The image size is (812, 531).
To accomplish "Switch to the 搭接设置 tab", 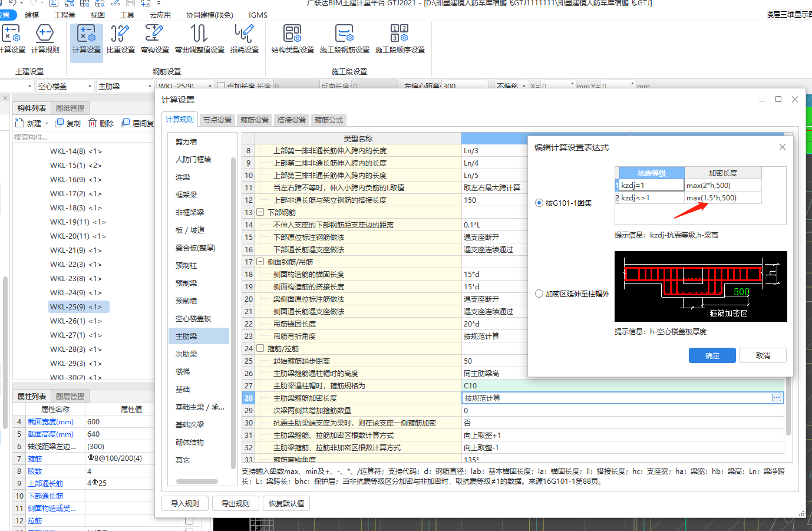I will [x=292, y=120].
